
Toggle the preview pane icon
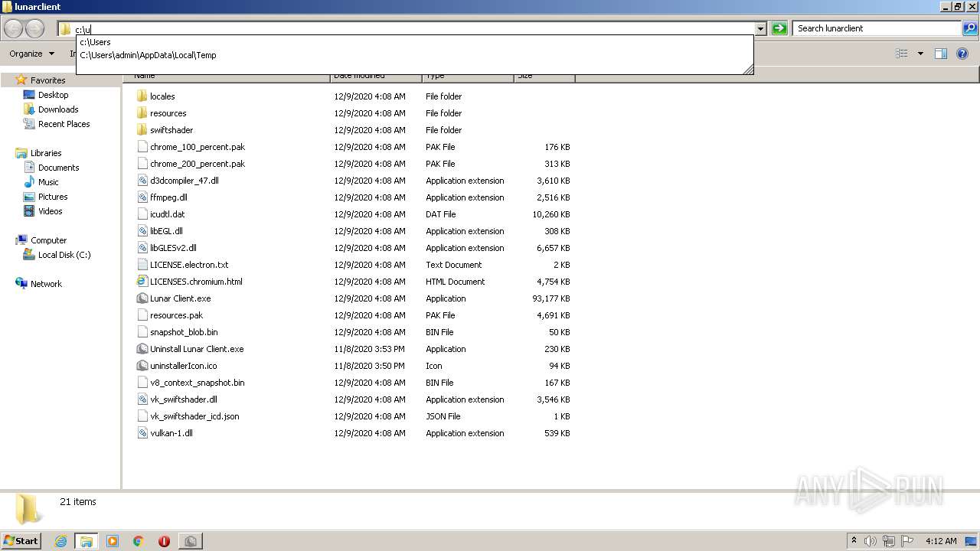(941, 54)
